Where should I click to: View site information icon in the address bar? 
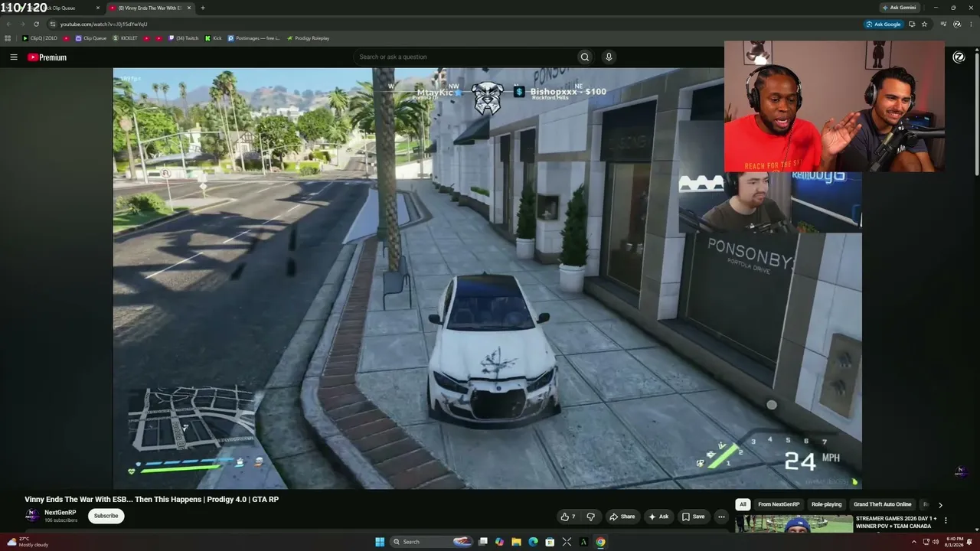coord(52,24)
